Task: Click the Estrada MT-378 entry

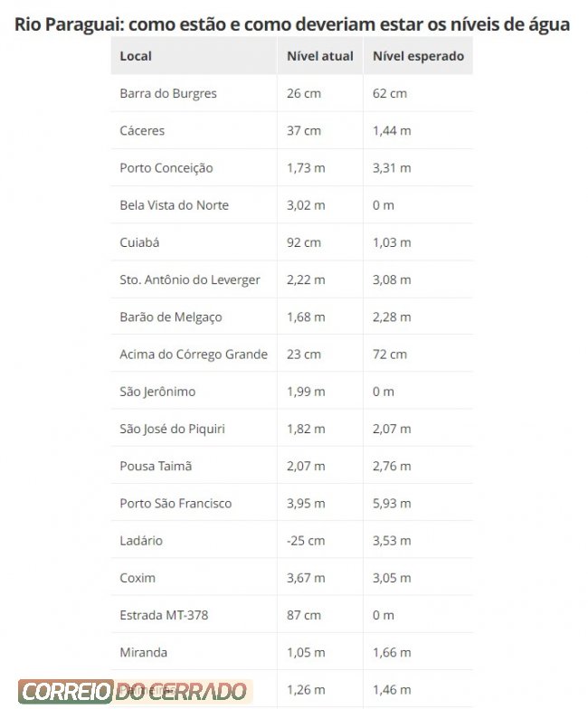Action: 164,615
